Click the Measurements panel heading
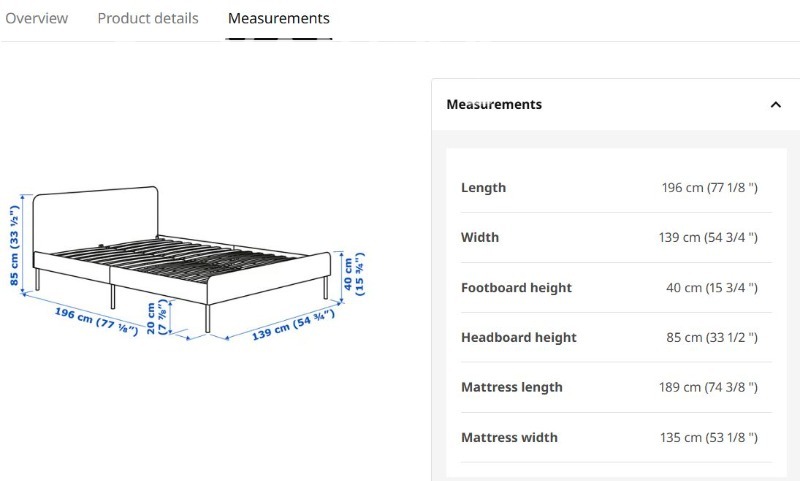Image resolution: width=800 pixels, height=481 pixels. click(x=494, y=105)
